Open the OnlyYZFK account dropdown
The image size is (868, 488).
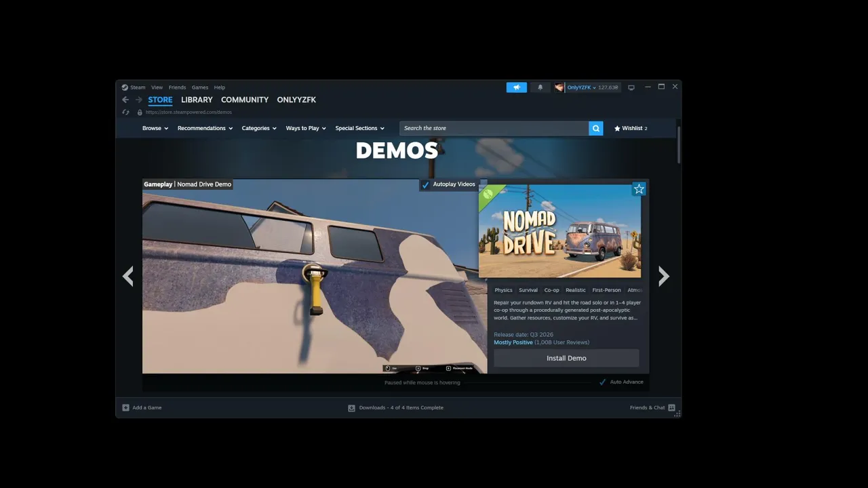click(x=581, y=87)
